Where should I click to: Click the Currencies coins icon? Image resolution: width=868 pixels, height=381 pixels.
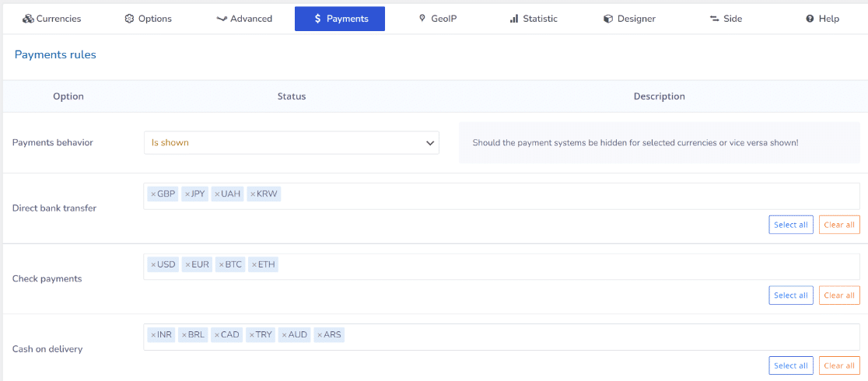click(x=28, y=19)
